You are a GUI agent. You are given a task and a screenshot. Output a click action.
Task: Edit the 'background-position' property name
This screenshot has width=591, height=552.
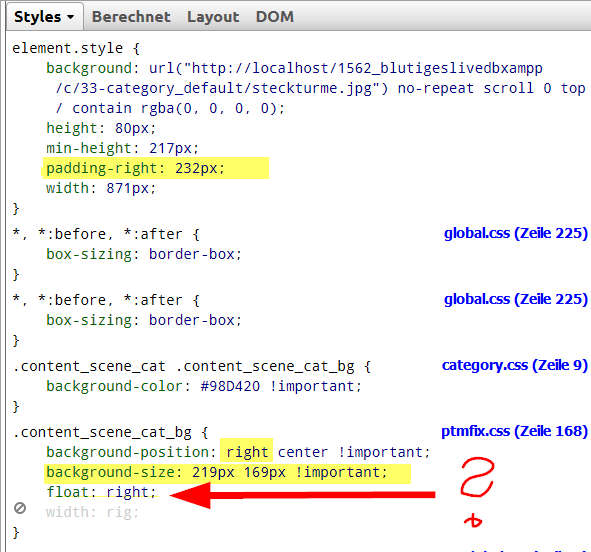point(127,452)
